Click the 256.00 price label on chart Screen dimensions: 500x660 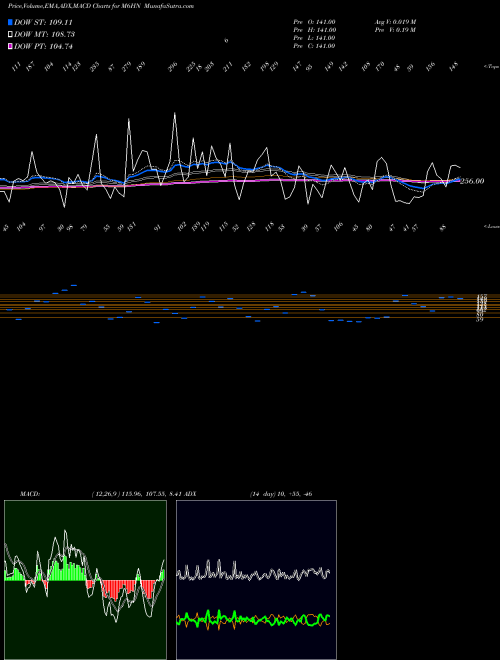[472, 181]
